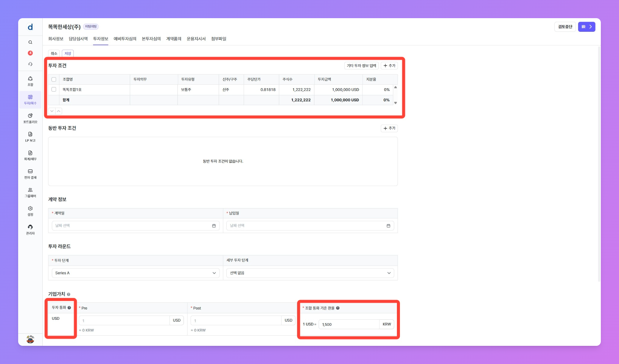Focus the 계약일 date field
The height and width of the screenshot is (364, 619).
pyautogui.click(x=135, y=226)
